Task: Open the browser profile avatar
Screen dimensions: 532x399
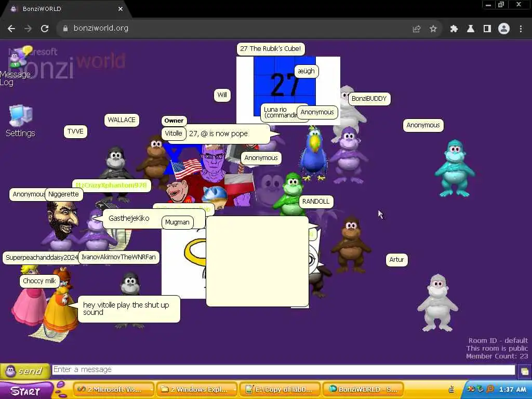Action: (504, 29)
